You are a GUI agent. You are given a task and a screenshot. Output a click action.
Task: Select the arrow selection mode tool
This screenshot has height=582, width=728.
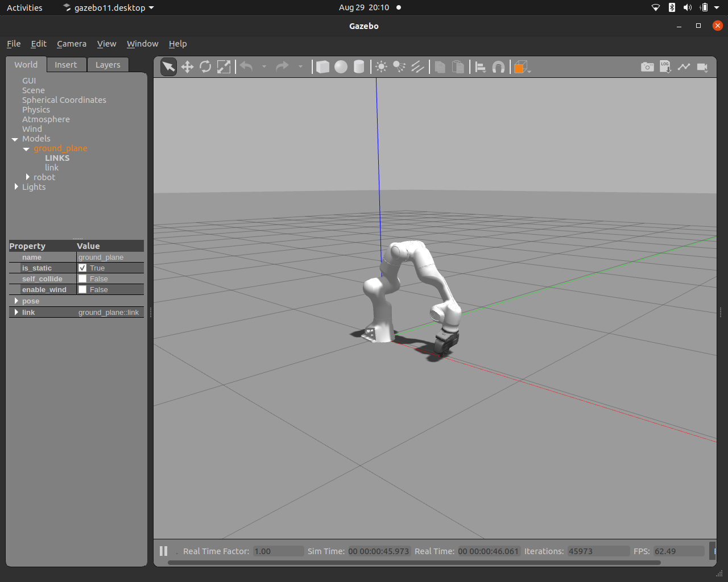coord(169,67)
